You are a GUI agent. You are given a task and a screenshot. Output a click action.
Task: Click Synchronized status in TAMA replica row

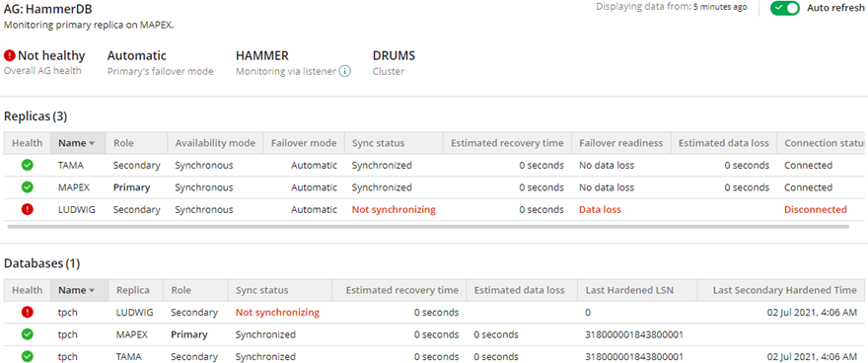[382, 165]
